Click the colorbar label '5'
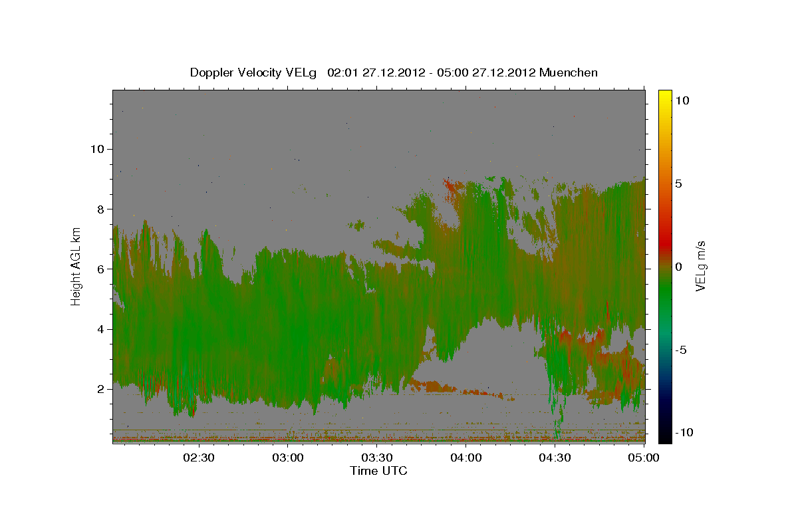Viewport: 798px width, 532px height. click(x=680, y=184)
